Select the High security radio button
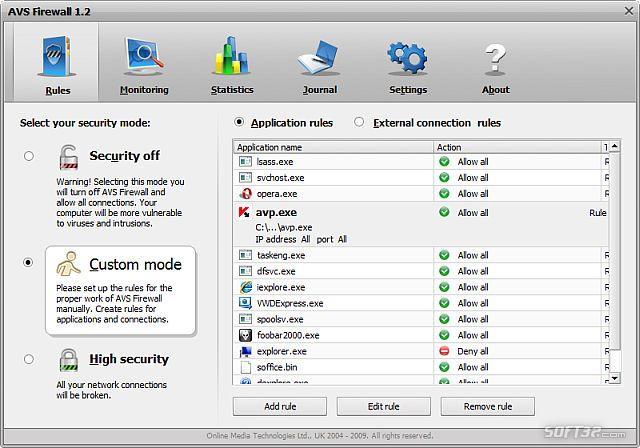Viewport: 640px width, 448px height. point(29,359)
